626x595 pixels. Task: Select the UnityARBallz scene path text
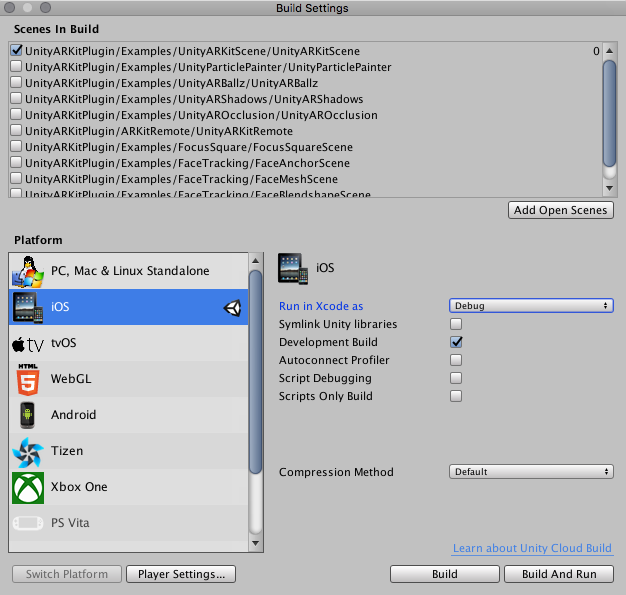tap(172, 83)
